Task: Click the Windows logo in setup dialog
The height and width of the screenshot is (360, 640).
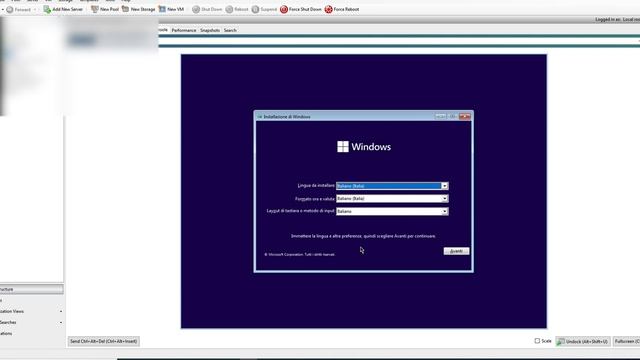Action: pyautogui.click(x=343, y=147)
